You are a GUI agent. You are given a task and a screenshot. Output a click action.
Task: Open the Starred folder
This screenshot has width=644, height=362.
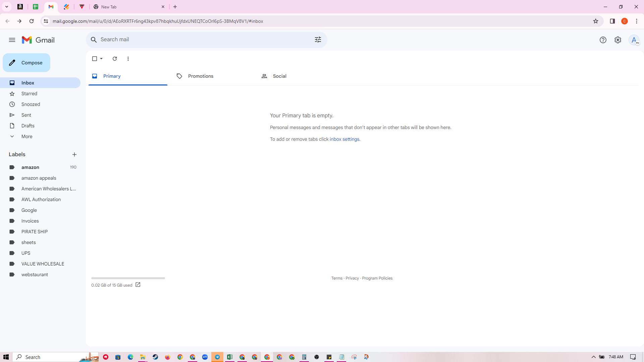point(40,94)
